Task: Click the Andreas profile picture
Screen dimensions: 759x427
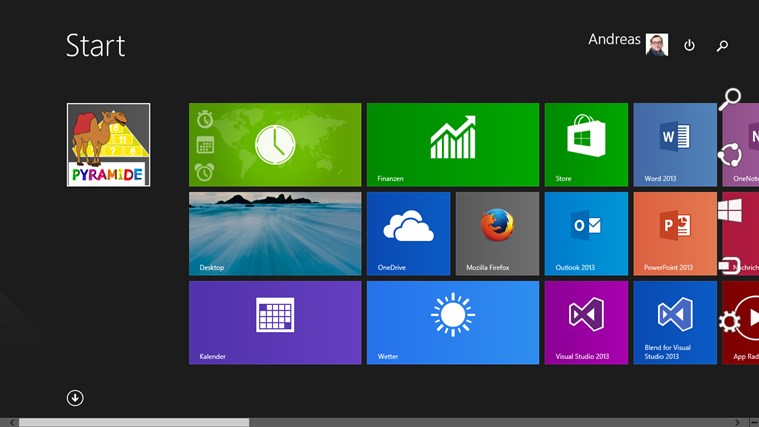Action: click(x=657, y=45)
